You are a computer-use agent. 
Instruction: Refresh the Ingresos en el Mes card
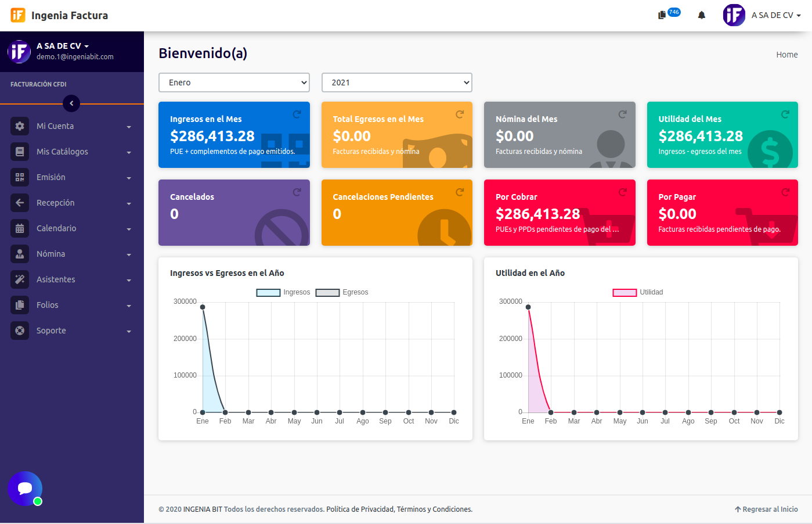(x=297, y=114)
